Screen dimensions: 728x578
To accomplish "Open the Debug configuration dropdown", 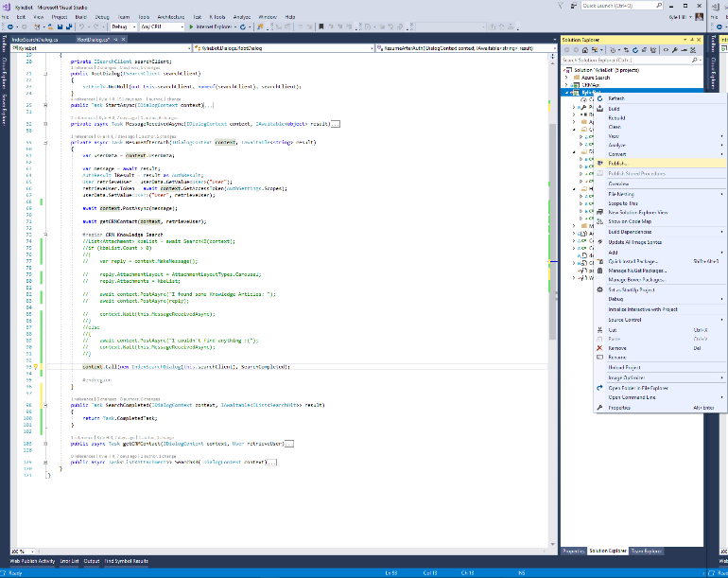I will pyautogui.click(x=123, y=26).
